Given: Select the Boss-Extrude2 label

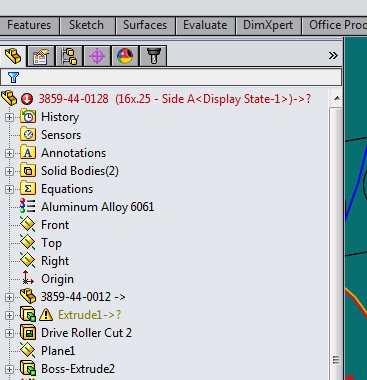Looking at the screenshot, I should [x=78, y=369].
